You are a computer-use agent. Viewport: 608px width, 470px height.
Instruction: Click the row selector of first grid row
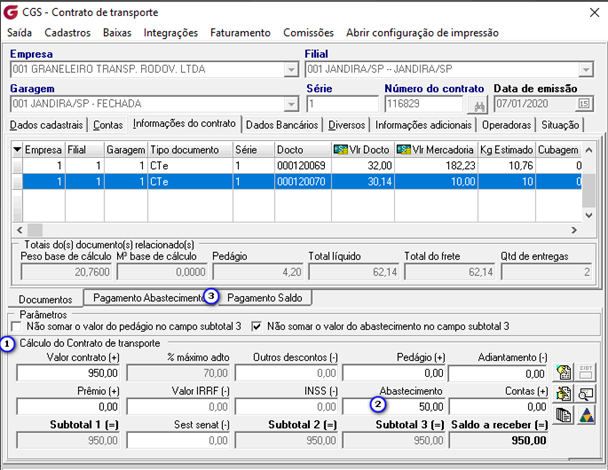click(17, 166)
